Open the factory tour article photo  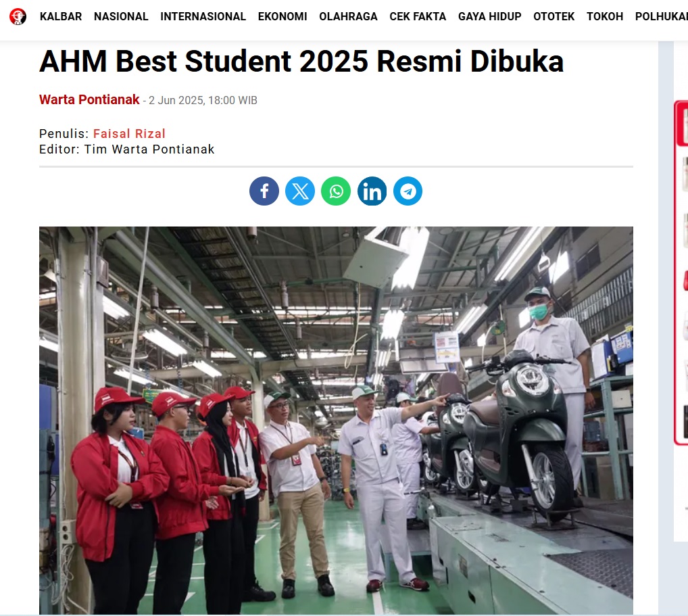click(x=336, y=420)
